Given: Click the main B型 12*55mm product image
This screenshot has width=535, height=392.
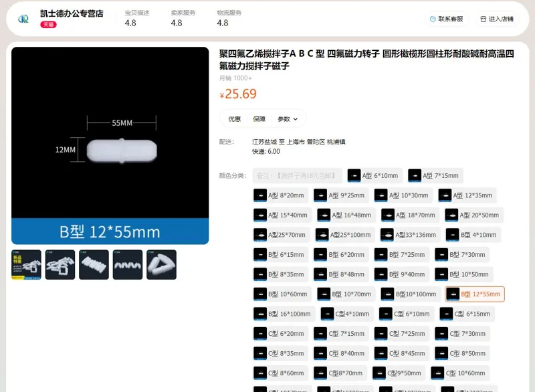Looking at the screenshot, I should click(x=110, y=145).
